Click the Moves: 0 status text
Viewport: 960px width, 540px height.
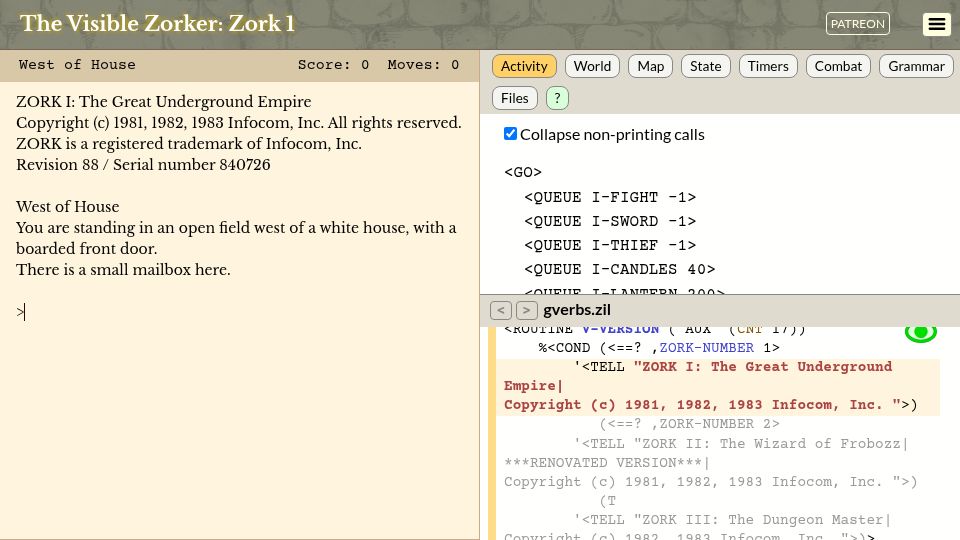423,65
